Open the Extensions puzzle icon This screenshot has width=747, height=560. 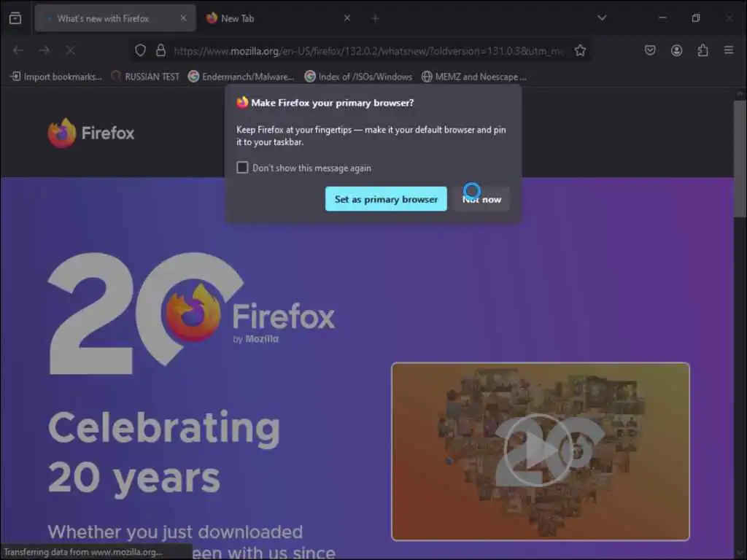point(703,50)
